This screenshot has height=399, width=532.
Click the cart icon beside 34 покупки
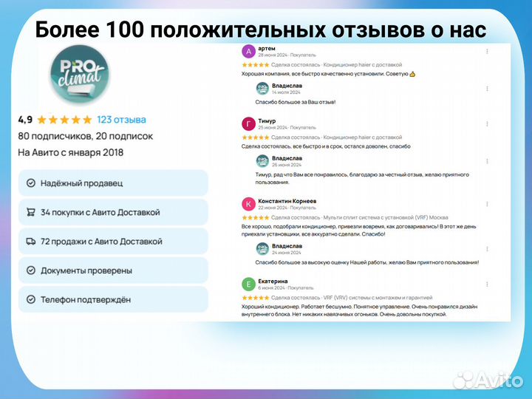pos(31,212)
